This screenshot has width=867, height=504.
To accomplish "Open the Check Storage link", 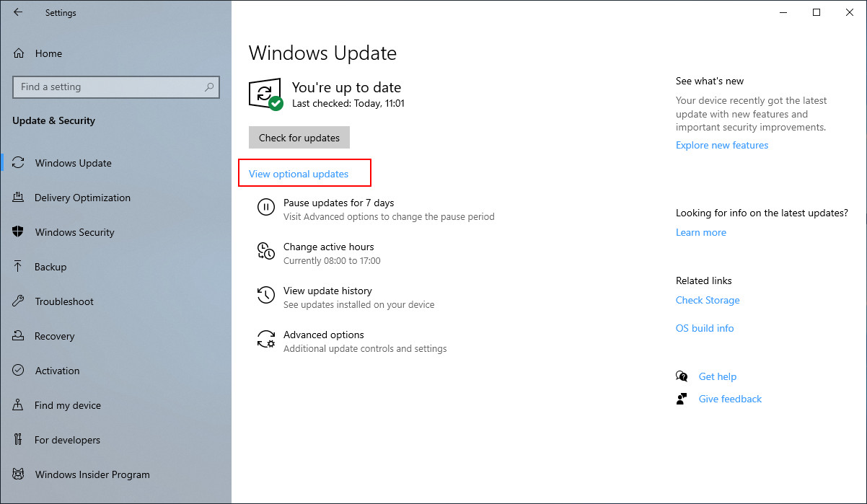I will [x=708, y=300].
